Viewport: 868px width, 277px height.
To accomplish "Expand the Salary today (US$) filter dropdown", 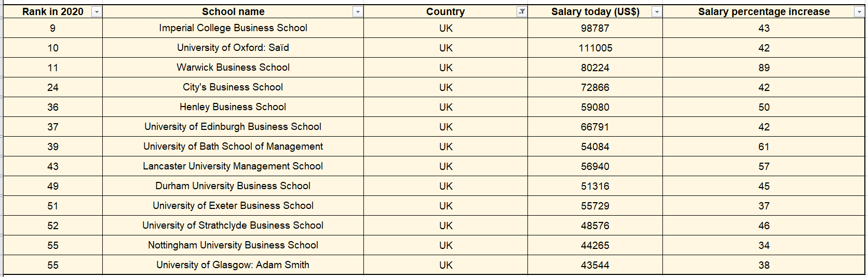I will (x=657, y=12).
